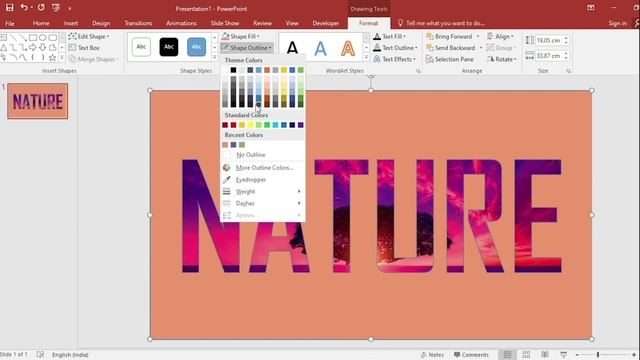Open the Rotate dropdown

point(501,59)
